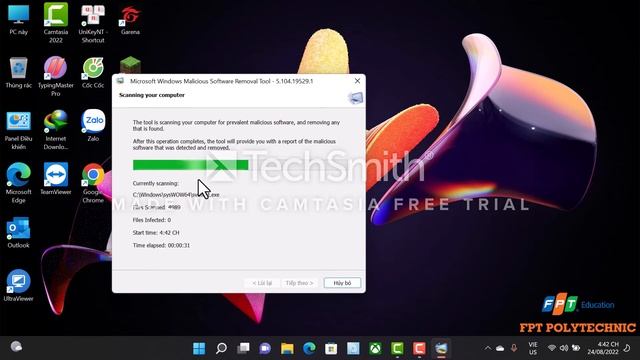The height and width of the screenshot is (360, 640).
Task: Open taskbar Search magnifier
Action: click(221, 348)
